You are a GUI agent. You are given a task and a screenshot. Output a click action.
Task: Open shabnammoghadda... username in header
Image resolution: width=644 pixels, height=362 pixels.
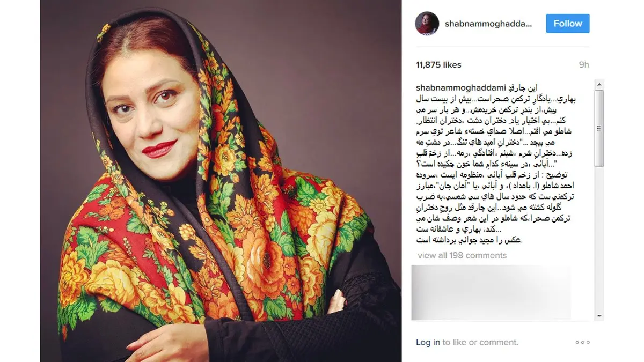click(x=488, y=24)
